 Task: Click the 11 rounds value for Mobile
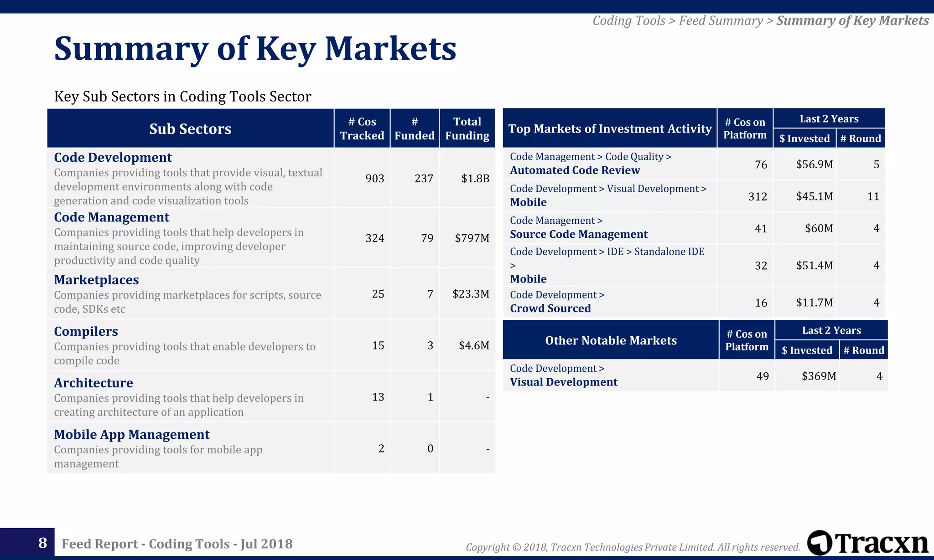point(873,196)
